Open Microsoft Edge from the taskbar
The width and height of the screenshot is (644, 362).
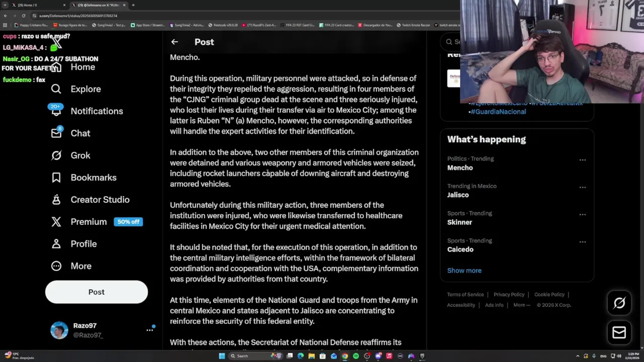tap(300, 356)
